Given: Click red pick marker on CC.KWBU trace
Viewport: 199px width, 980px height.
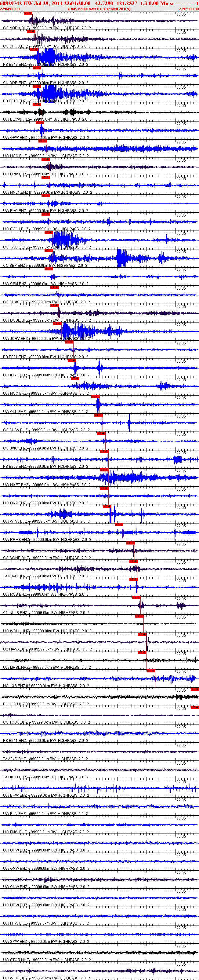Looking at the screenshot, I should (x=49, y=232).
